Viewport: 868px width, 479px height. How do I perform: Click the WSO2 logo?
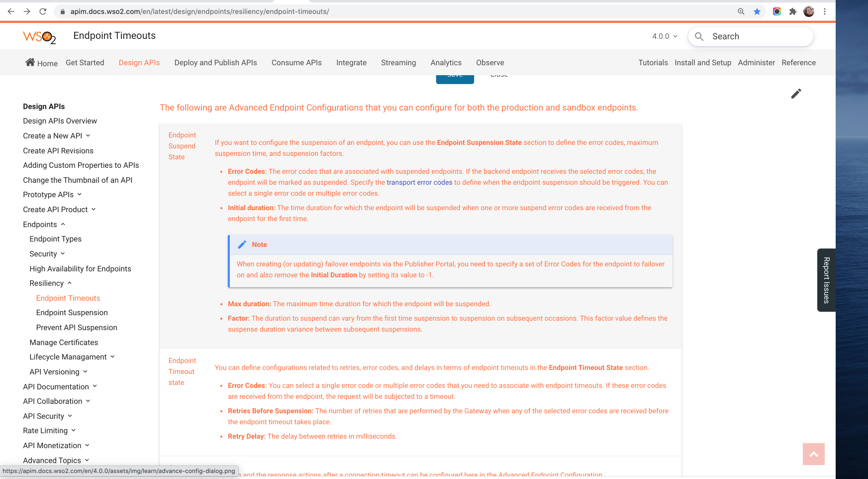pyautogui.click(x=39, y=35)
